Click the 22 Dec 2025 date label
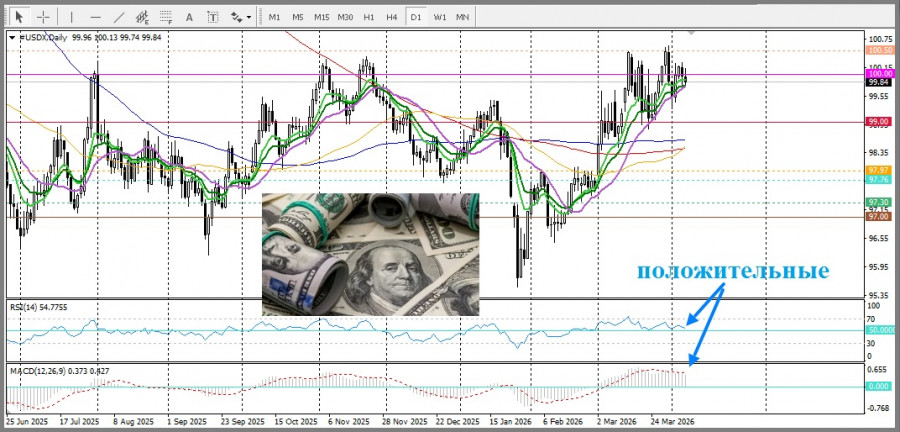 tap(458, 421)
